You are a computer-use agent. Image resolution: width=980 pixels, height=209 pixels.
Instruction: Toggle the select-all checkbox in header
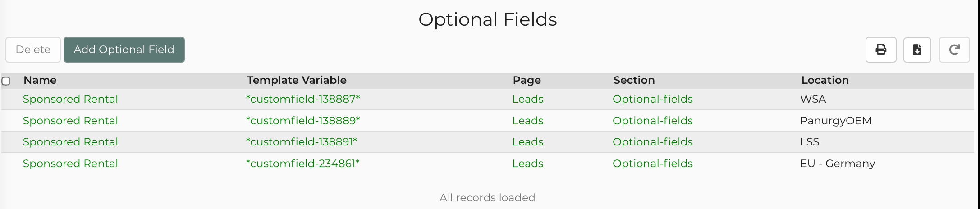click(x=6, y=81)
